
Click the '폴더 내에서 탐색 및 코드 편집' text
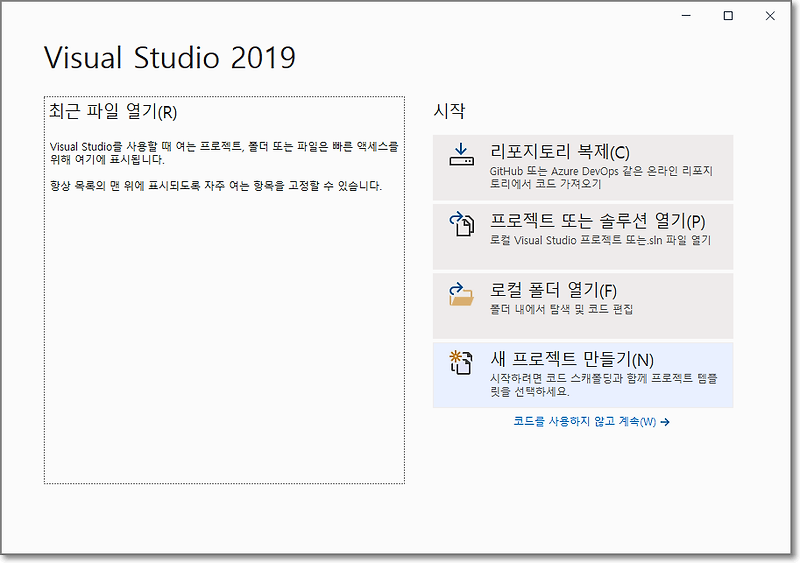pos(561,309)
